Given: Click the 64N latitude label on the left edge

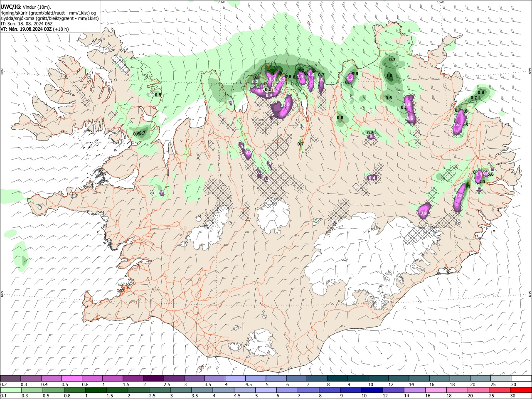Looking at the screenshot, I should 2,294.
